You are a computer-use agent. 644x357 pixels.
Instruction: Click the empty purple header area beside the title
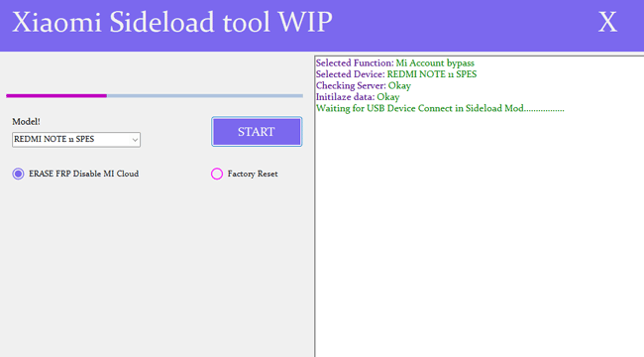pyautogui.click(x=464, y=25)
